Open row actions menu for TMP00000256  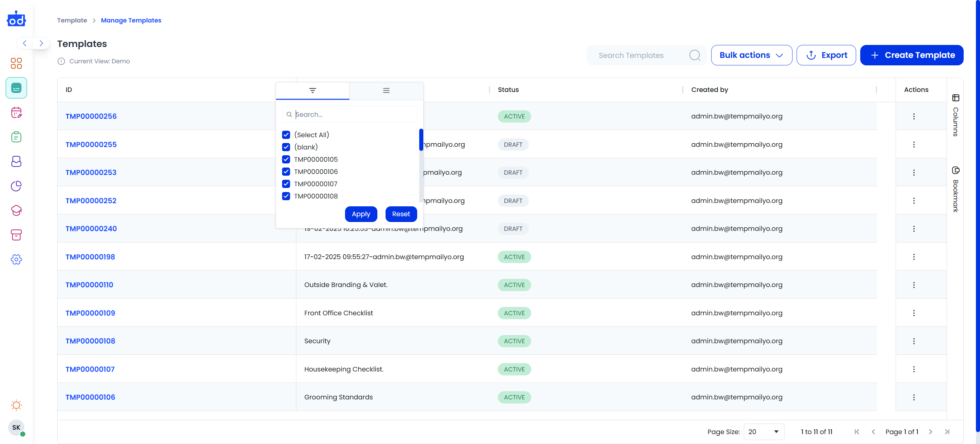coord(913,116)
